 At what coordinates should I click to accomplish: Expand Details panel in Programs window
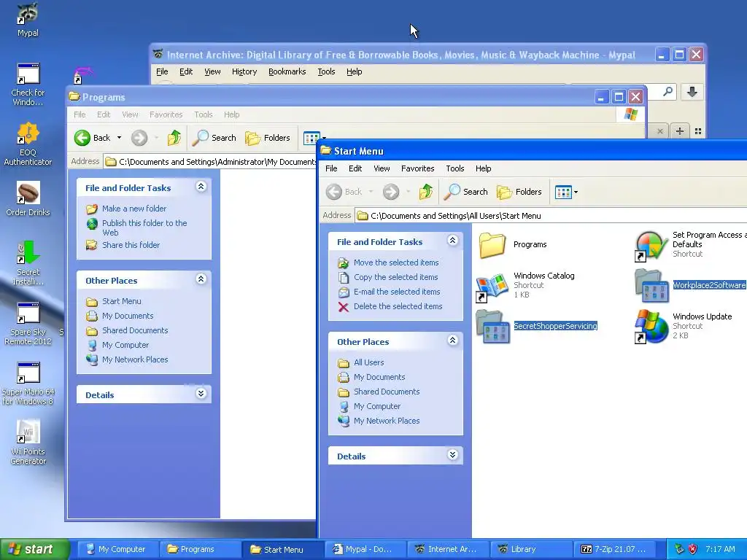point(201,394)
